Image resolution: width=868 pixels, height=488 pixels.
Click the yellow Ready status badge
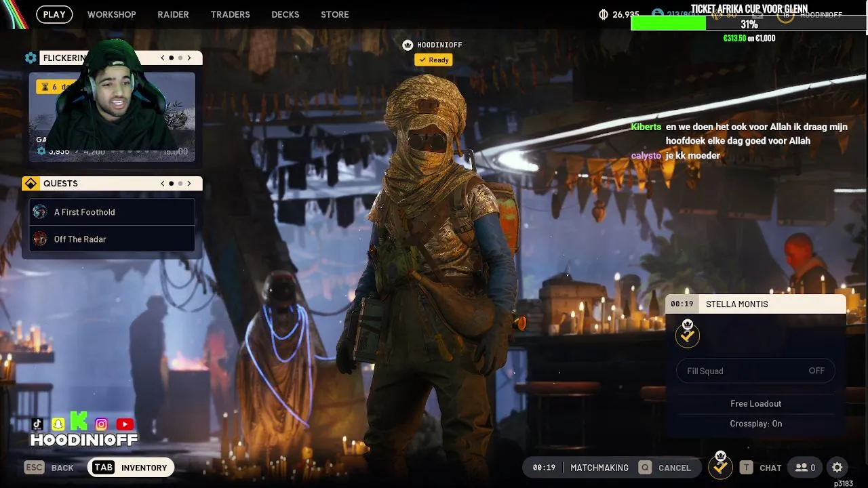(x=433, y=60)
